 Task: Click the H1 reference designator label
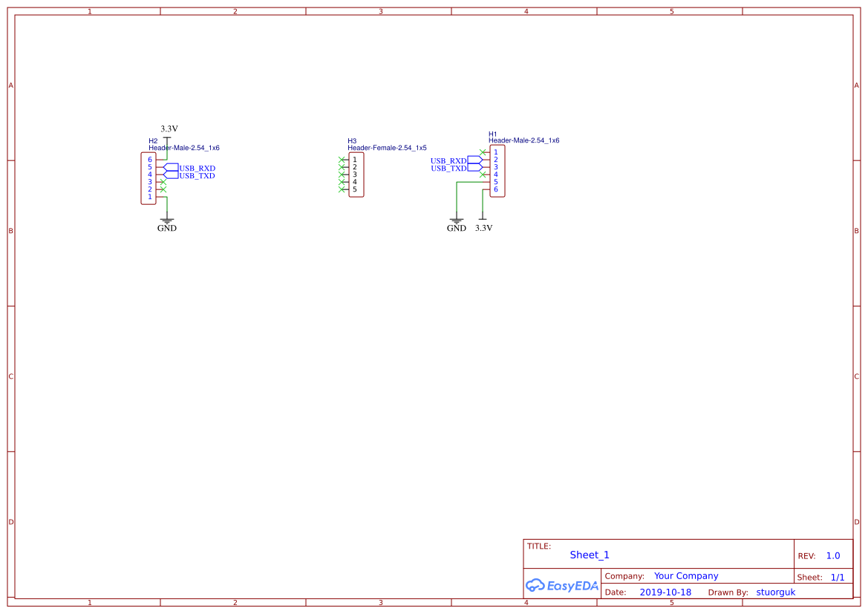(x=492, y=134)
